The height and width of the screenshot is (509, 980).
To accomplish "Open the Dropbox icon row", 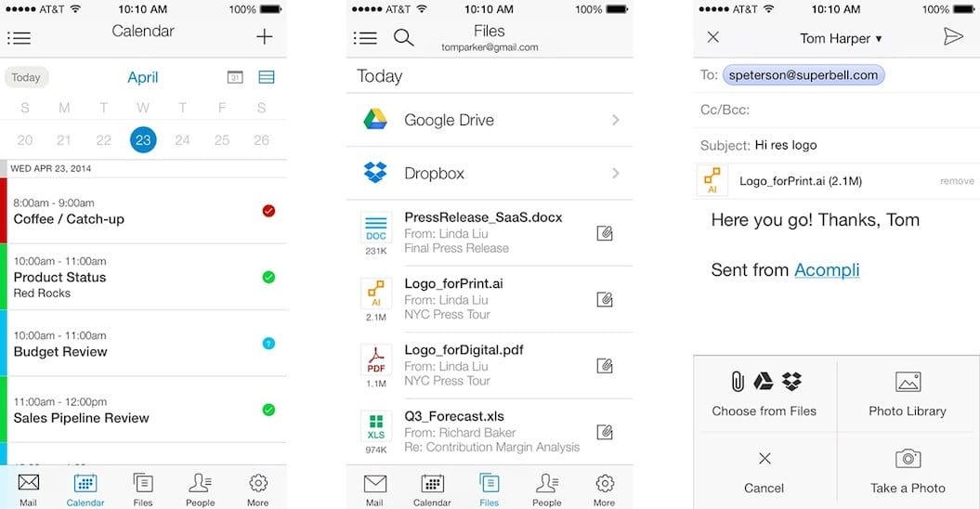I will [375, 173].
